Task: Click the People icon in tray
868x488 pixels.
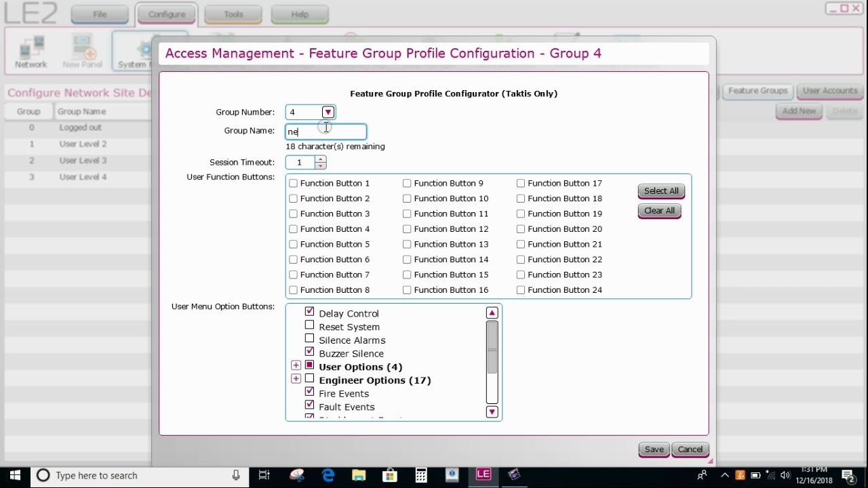Action: click(703, 475)
